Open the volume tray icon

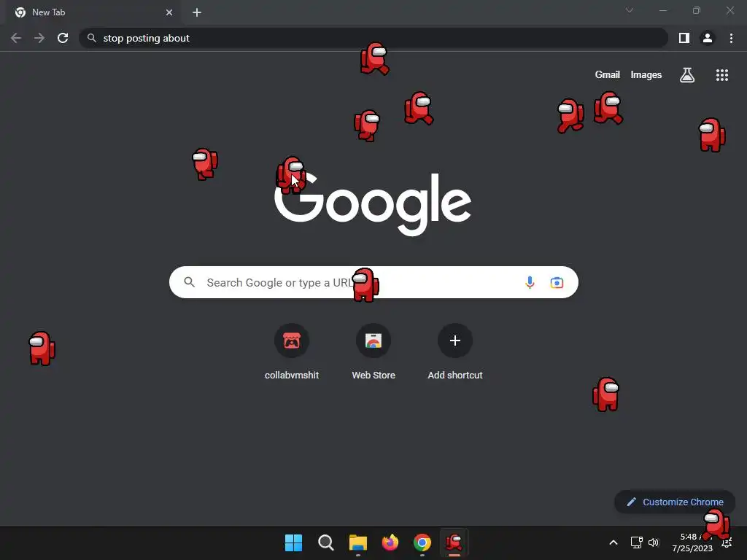pyautogui.click(x=654, y=542)
